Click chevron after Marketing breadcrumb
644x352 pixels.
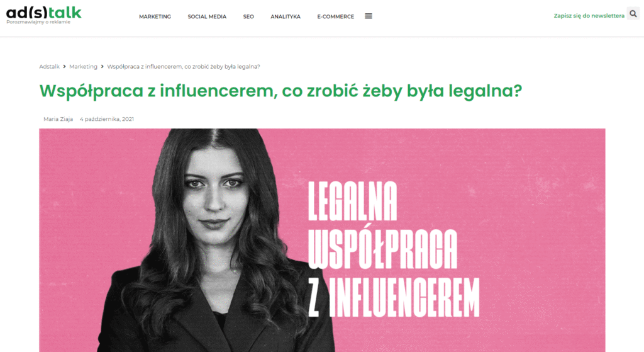pyautogui.click(x=103, y=67)
